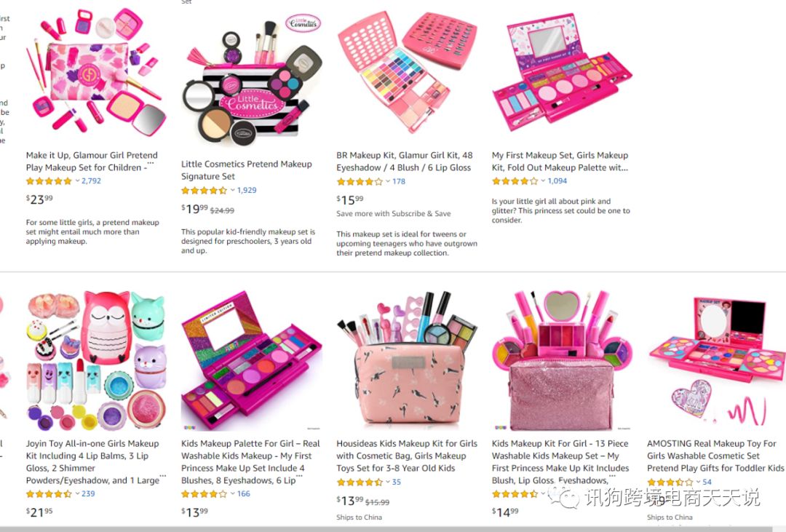Click star rating for Housideas makeup kit
Viewport: 786px width, 532px height.
pos(360,482)
